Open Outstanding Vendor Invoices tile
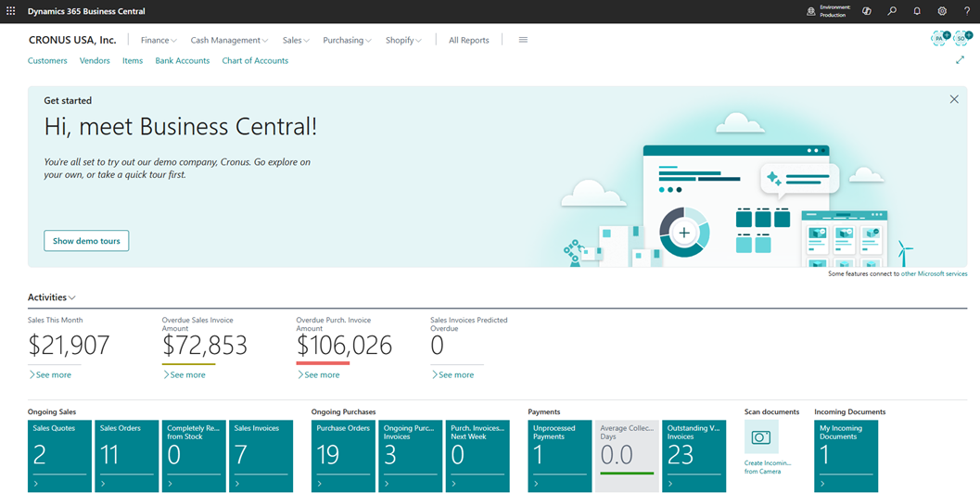980x493 pixels. pos(694,456)
